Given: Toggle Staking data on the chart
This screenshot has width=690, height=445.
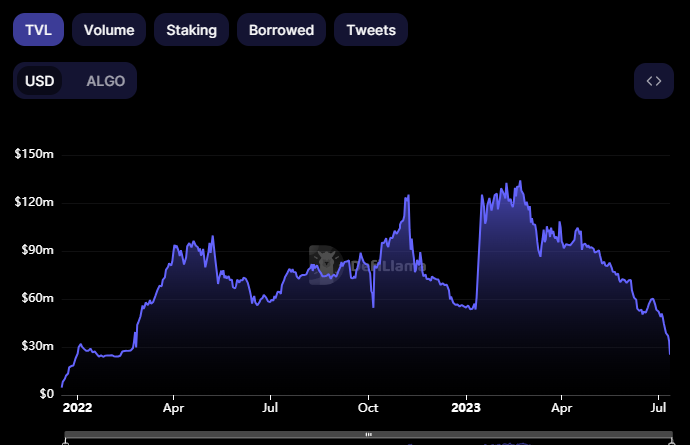Looking at the screenshot, I should [191, 29].
